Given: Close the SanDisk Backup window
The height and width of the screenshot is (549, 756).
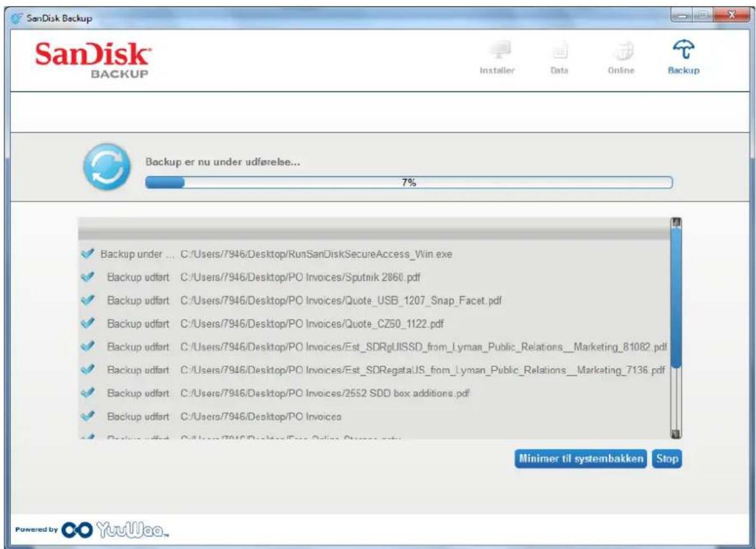Looking at the screenshot, I should click(x=731, y=16).
